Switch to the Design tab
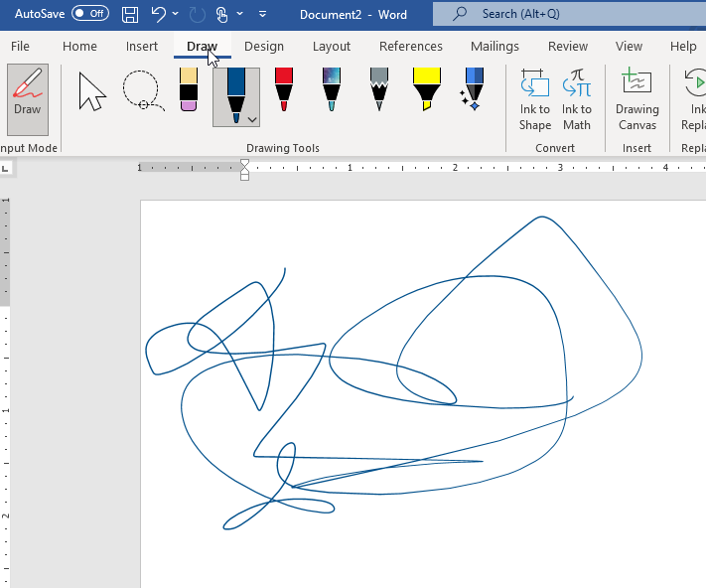706x588 pixels. click(x=264, y=47)
